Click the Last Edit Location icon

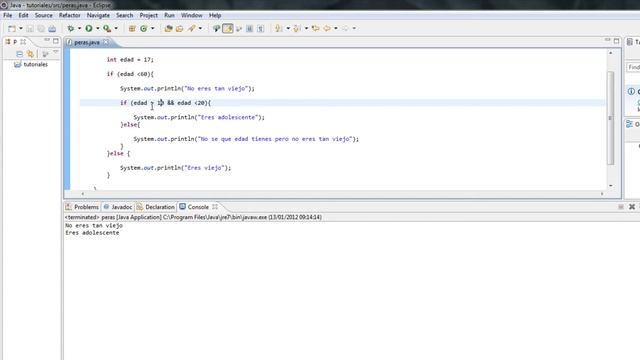coord(316,29)
